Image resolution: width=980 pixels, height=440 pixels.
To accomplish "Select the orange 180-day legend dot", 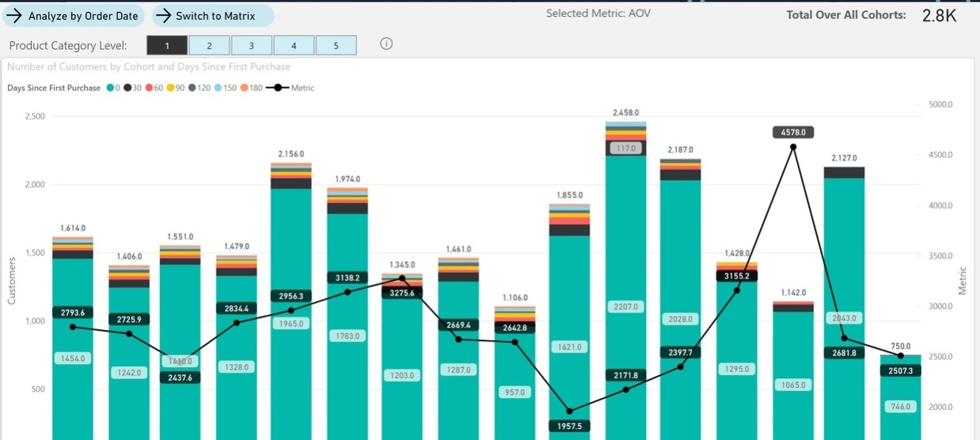I will pyautogui.click(x=245, y=88).
